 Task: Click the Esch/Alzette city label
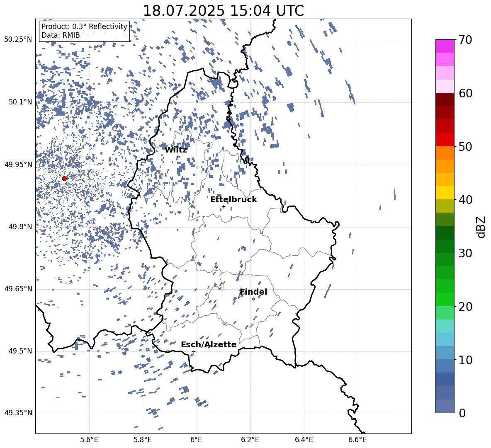click(209, 344)
